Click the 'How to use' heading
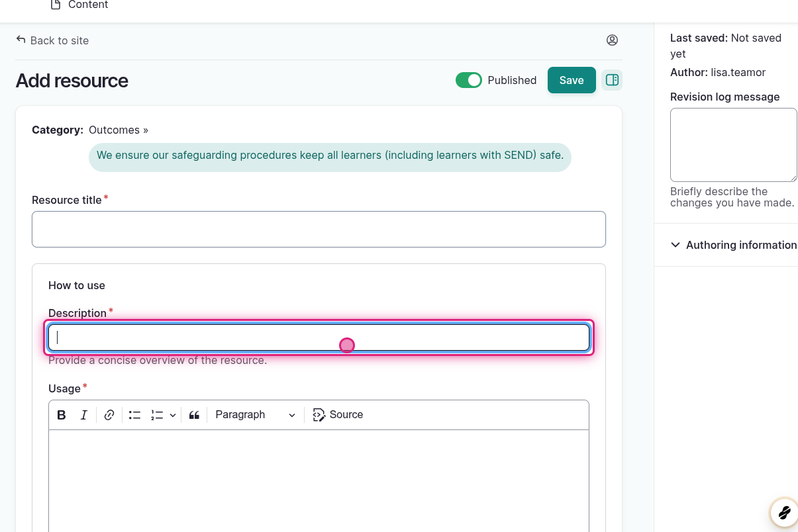Viewport: 798px width, 532px height. coord(77,285)
